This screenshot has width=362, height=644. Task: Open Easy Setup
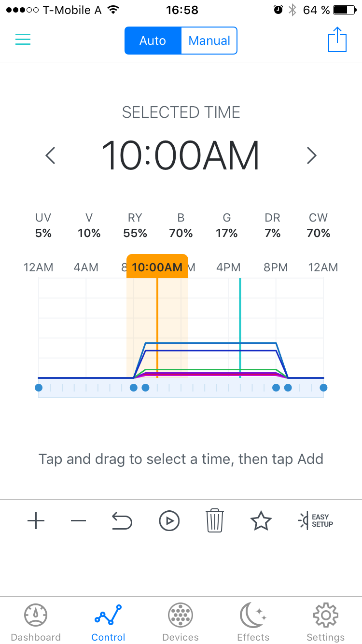316,521
